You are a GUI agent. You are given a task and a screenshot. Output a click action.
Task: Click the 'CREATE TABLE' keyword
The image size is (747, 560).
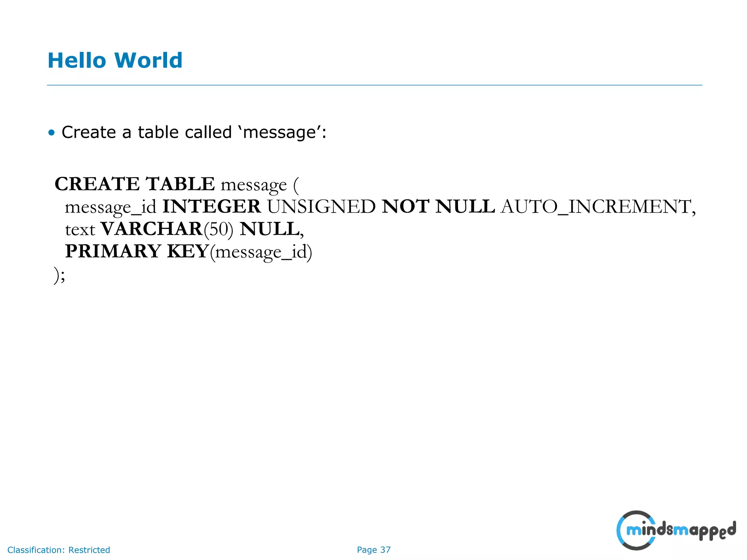coord(135,184)
